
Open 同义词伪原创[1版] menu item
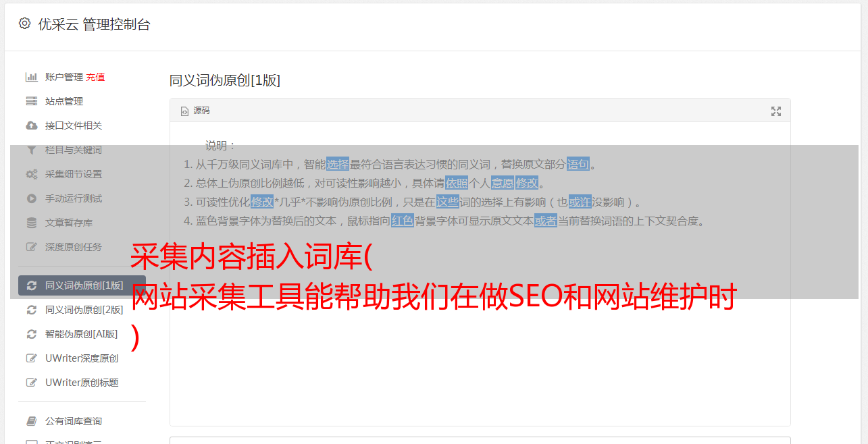(x=82, y=285)
